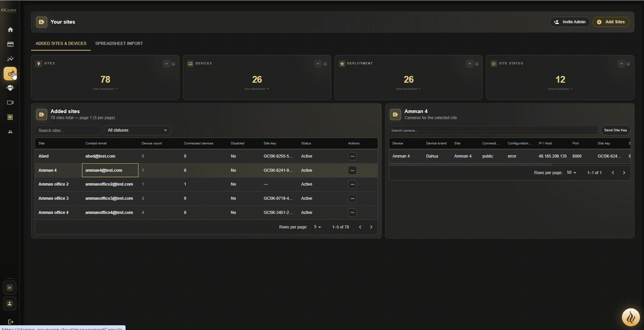The height and width of the screenshot is (330, 644).
Task: Sort sites table by Contact email header
Action: (96, 143)
